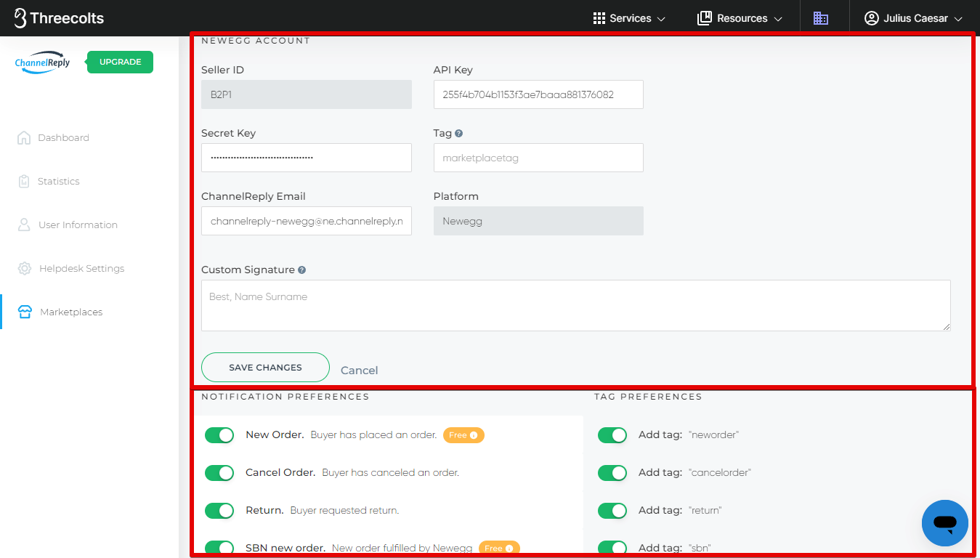Click the ChannelReply logo
Screen dimensions: 980x558
(43, 62)
